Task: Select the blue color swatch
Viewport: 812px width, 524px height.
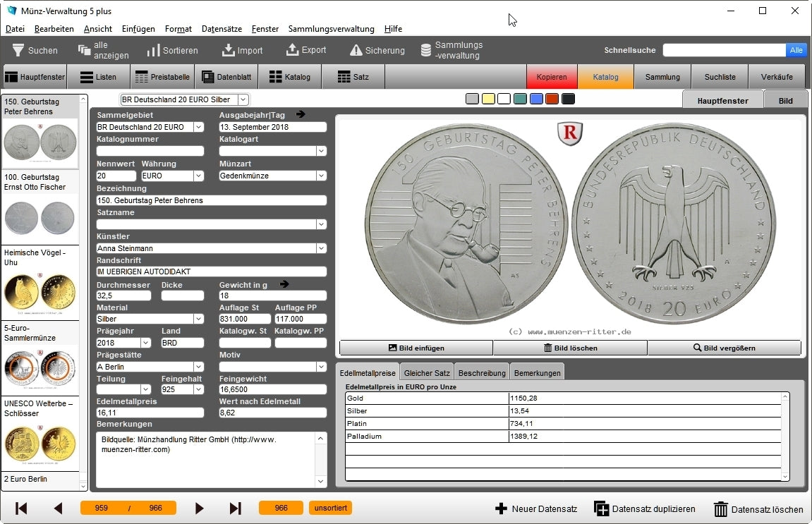Action: pos(536,99)
